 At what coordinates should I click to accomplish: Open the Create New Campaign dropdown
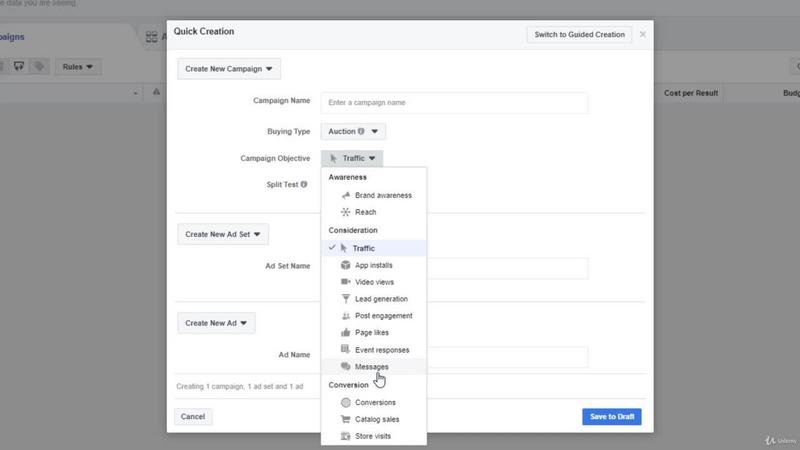(x=229, y=69)
